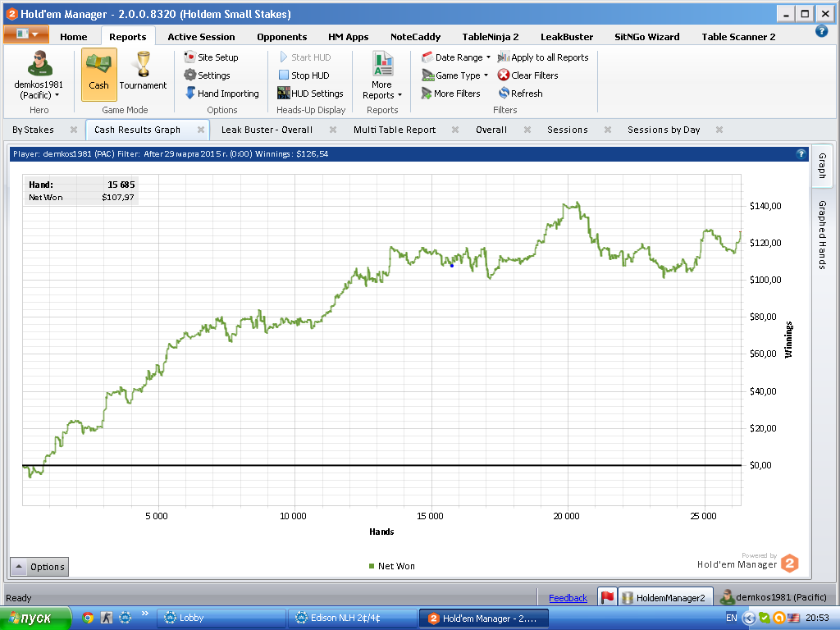Expand the graph Options panel
The image size is (840, 630).
point(39,567)
